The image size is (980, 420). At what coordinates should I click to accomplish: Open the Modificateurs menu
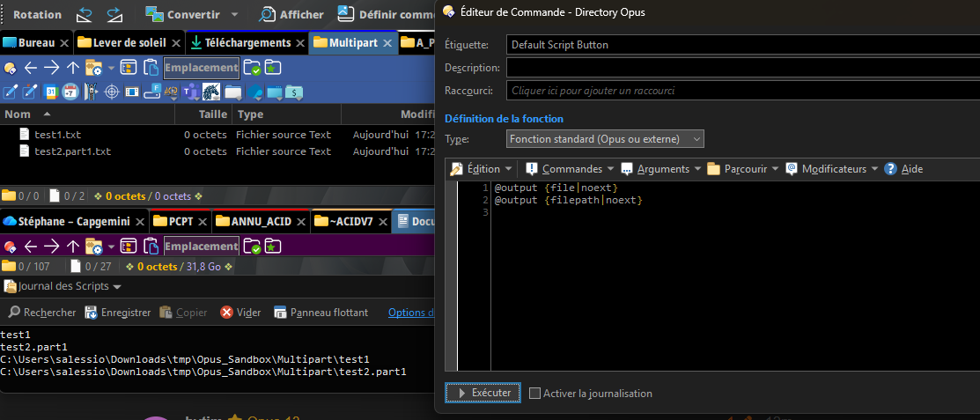coord(833,169)
